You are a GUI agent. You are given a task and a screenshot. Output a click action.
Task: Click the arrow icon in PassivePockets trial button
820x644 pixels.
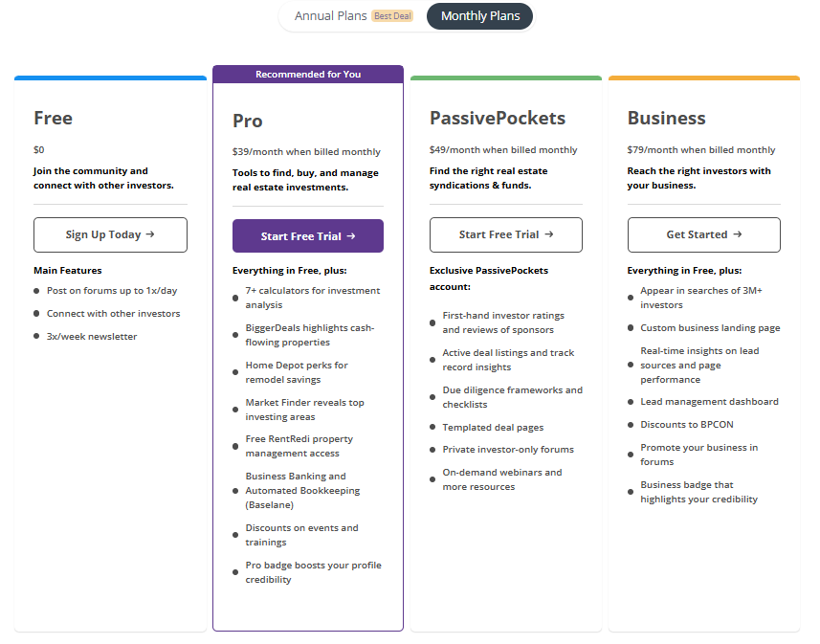pos(550,234)
